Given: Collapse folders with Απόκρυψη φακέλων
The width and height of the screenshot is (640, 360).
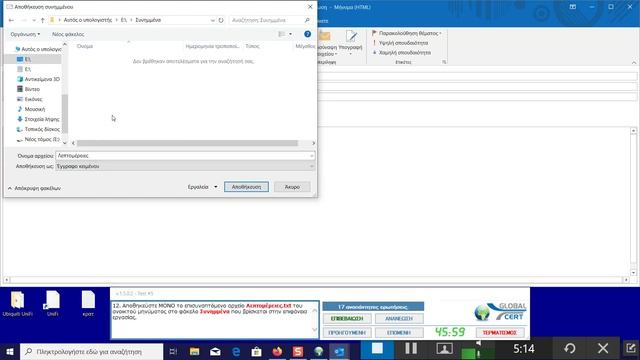Looking at the screenshot, I should (x=34, y=188).
